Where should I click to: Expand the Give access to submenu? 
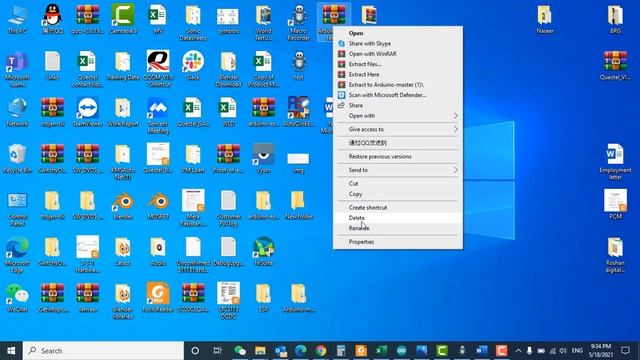click(398, 129)
